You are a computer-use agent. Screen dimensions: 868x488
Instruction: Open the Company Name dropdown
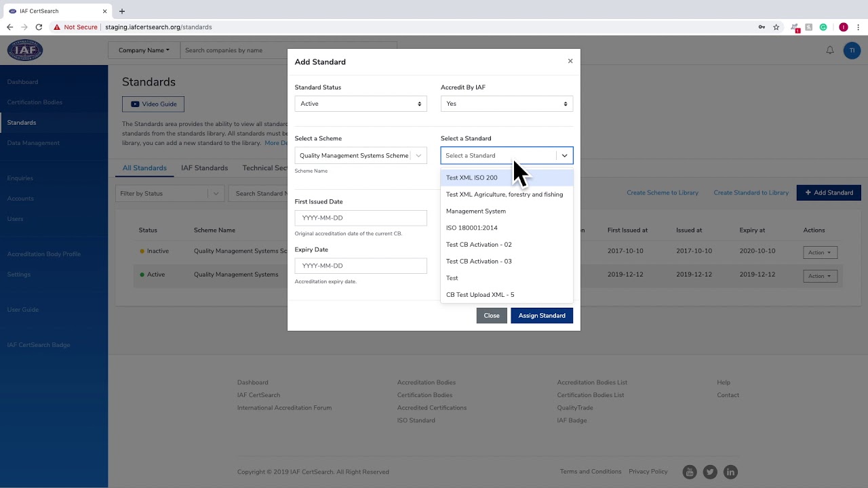pyautogui.click(x=144, y=50)
